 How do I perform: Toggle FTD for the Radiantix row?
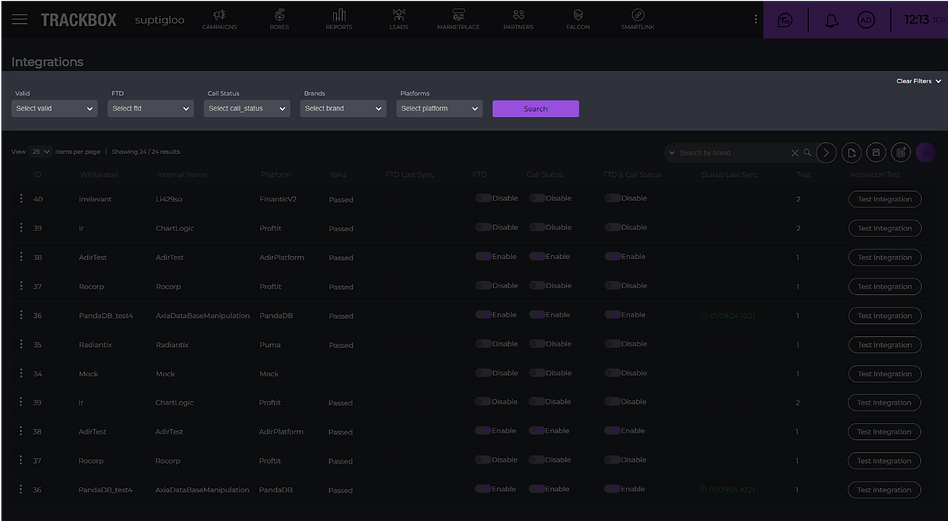pos(483,344)
